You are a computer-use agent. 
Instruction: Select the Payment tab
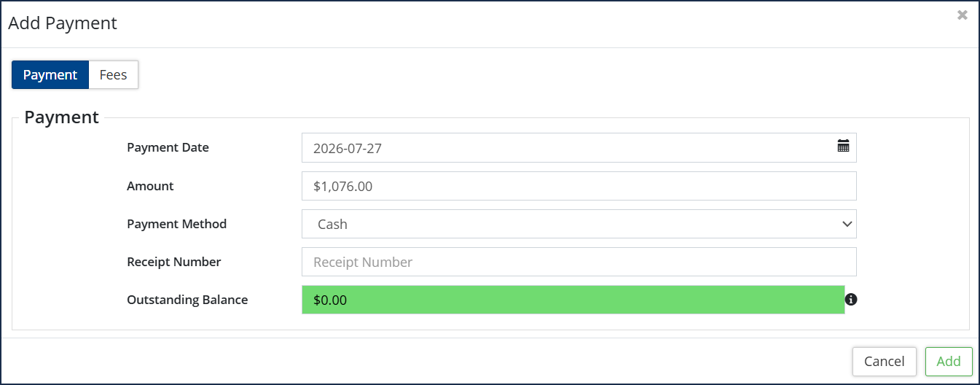50,74
